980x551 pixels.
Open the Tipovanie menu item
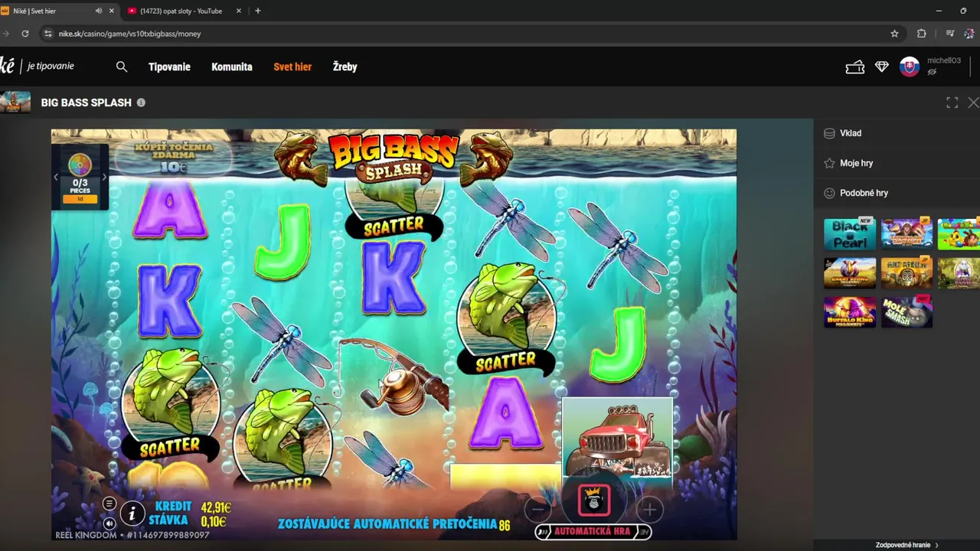169,67
